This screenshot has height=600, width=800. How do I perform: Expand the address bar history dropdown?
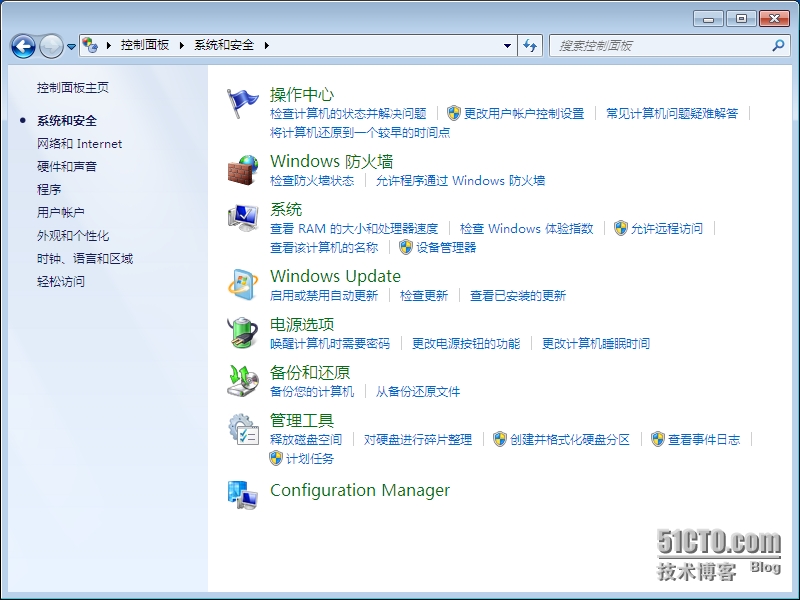point(507,46)
